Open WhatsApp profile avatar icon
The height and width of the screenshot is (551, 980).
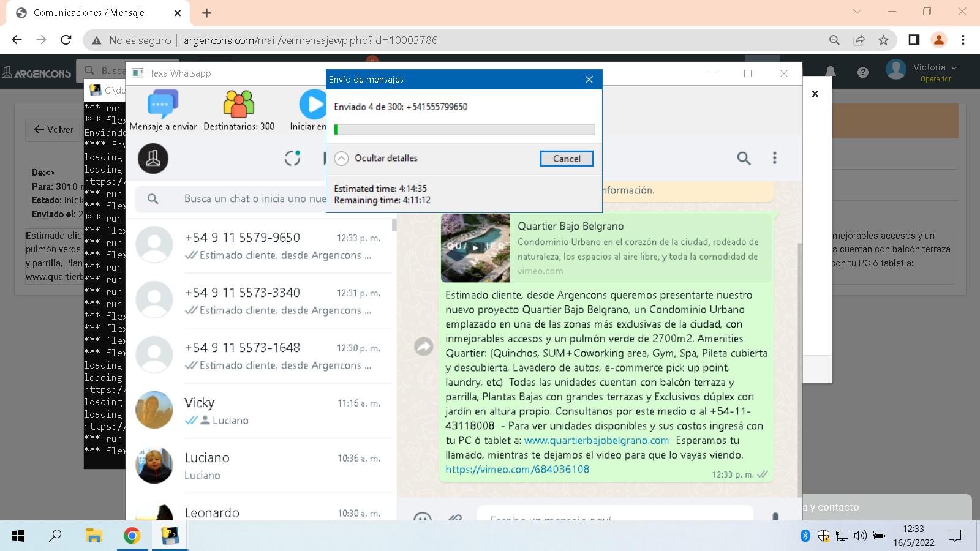(153, 159)
